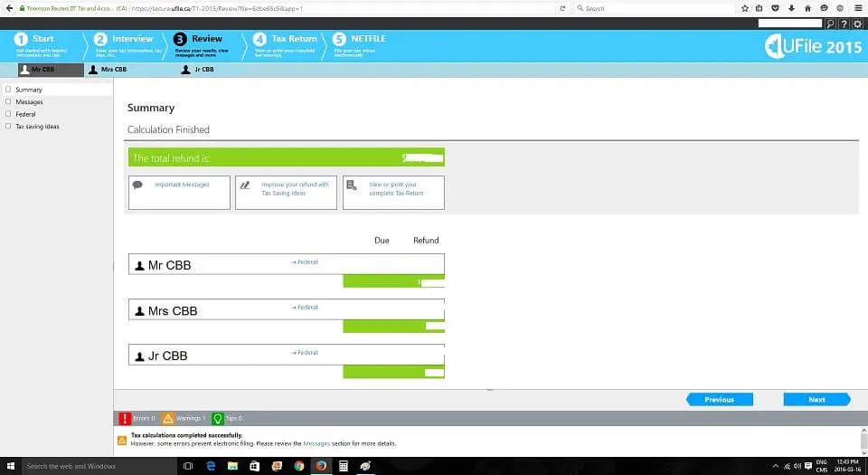Open the clock showing 12:43 PM
868x475 pixels.
coord(847,466)
